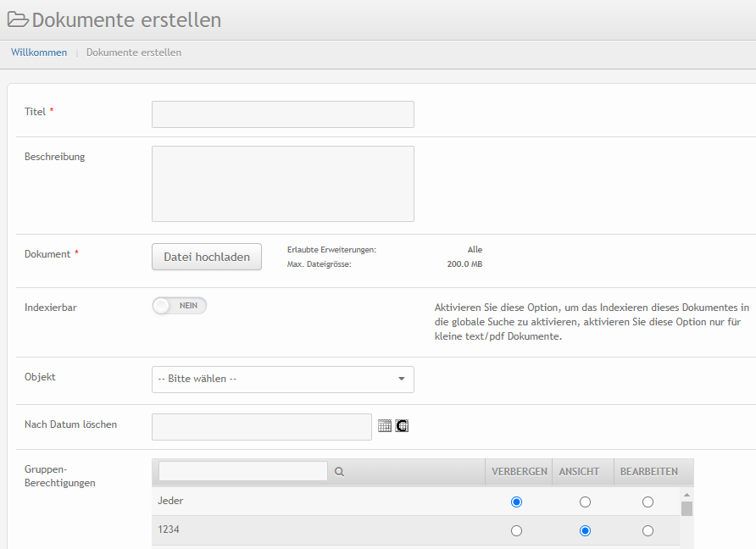Viewport: 756px width, 549px height.
Task: Open the Objekt dropdown
Action: 283,380
